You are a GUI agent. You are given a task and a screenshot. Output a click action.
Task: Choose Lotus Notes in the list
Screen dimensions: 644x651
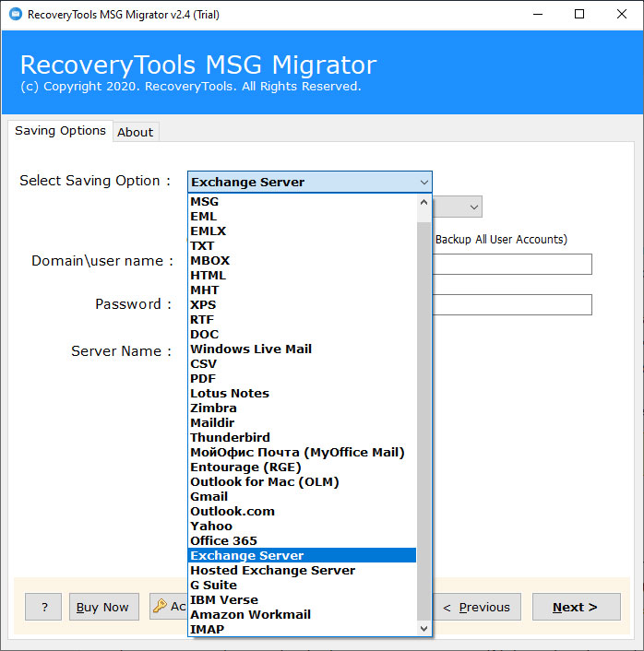[302, 393]
